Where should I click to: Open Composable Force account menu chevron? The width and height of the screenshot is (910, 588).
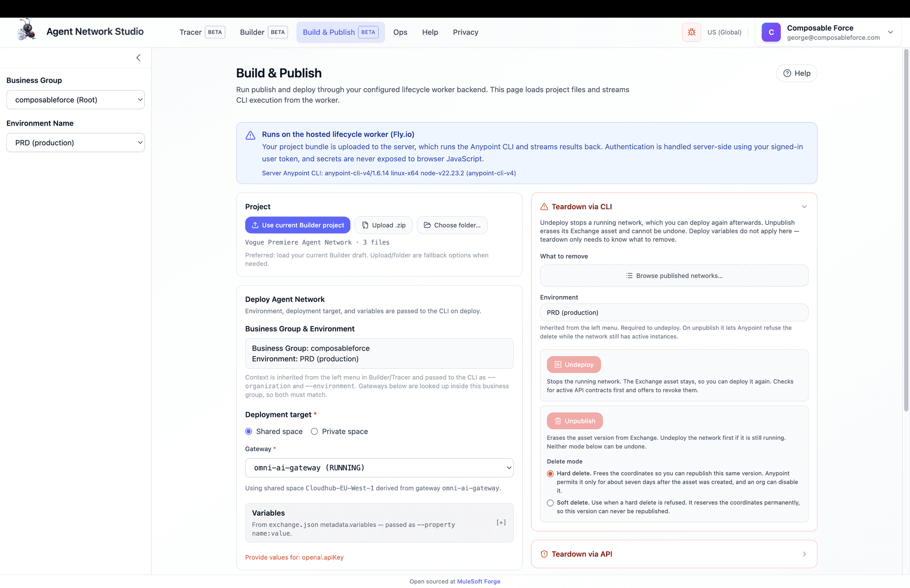[890, 32]
